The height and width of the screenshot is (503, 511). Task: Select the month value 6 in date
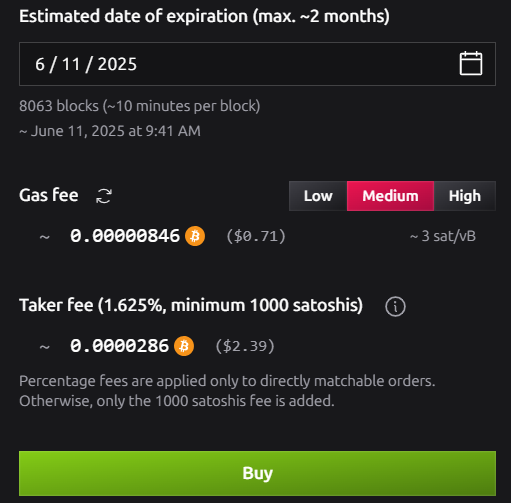coord(40,64)
